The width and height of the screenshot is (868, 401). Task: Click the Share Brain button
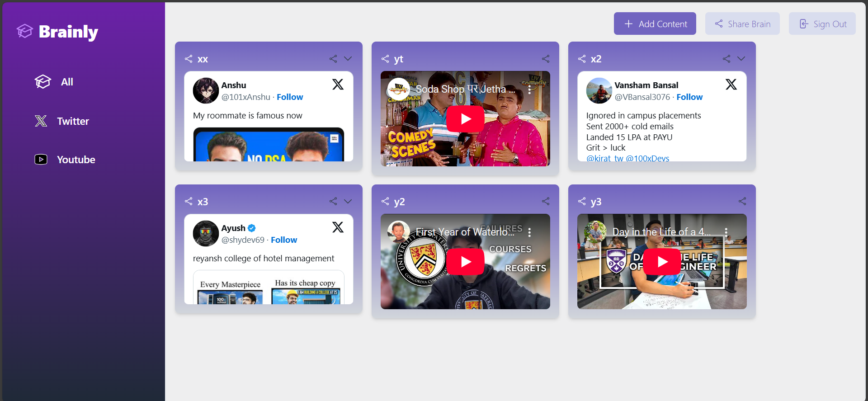pos(742,24)
